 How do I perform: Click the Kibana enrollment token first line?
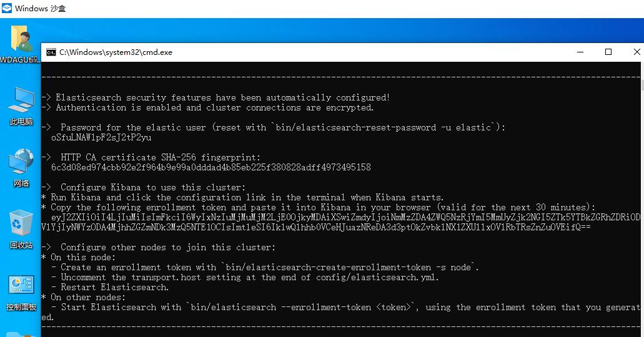[345, 217]
